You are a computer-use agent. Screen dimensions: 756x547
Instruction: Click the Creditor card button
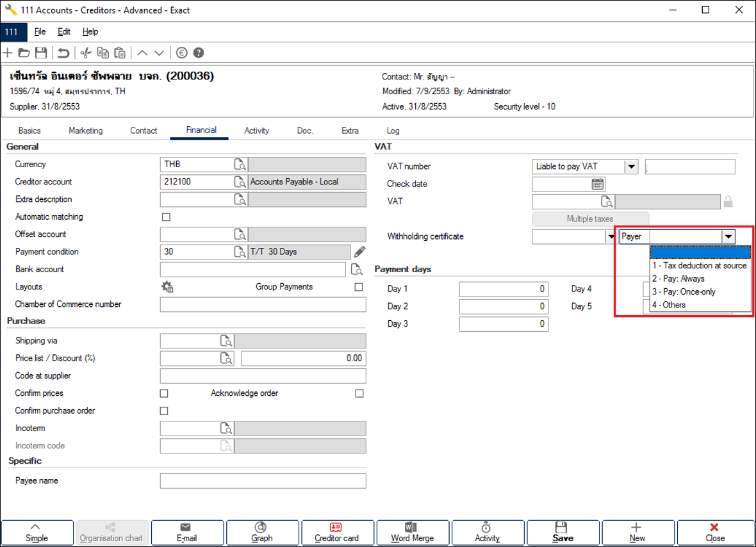click(337, 532)
